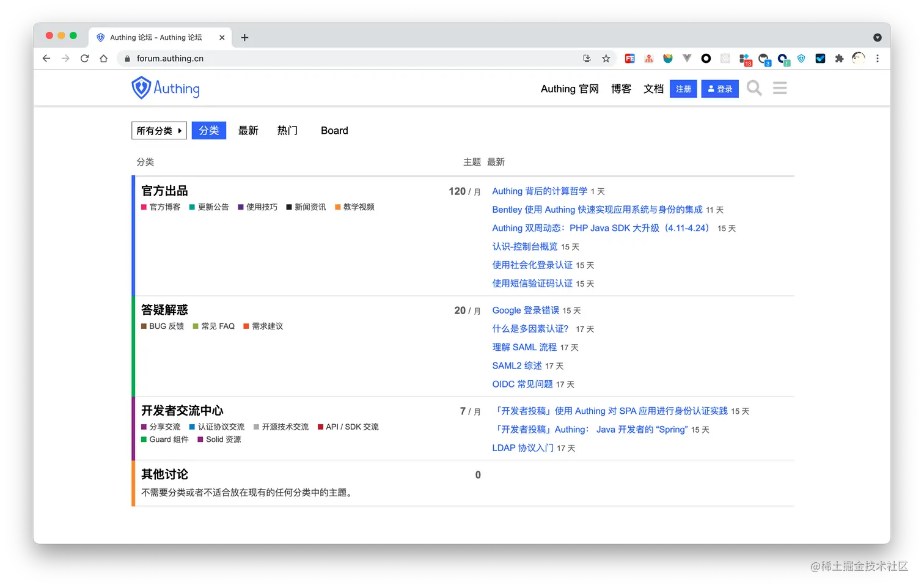
Task: Open the 答疑解惑 category
Action: pos(164,310)
